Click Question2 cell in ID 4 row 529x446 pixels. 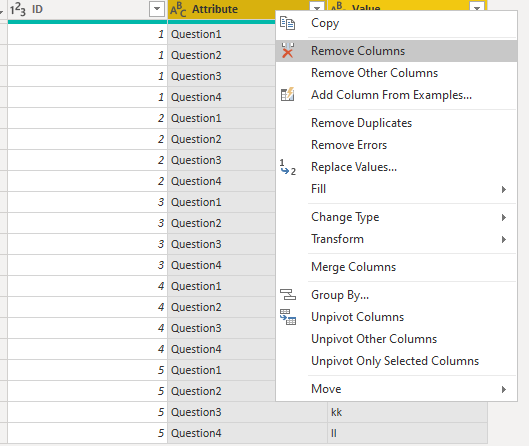click(222, 307)
